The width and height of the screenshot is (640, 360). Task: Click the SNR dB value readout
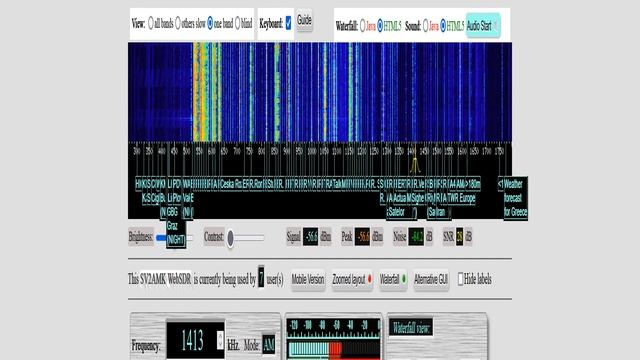tap(459, 237)
